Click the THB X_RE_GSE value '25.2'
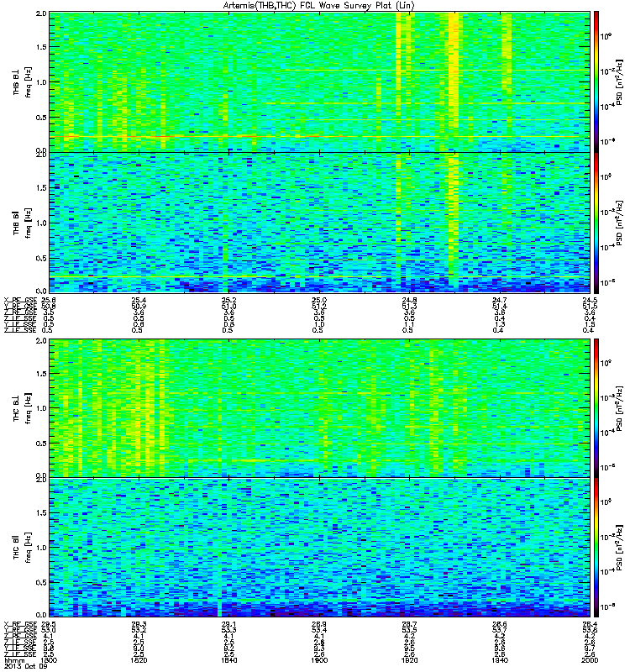This screenshot has width=630, height=672. point(228,300)
